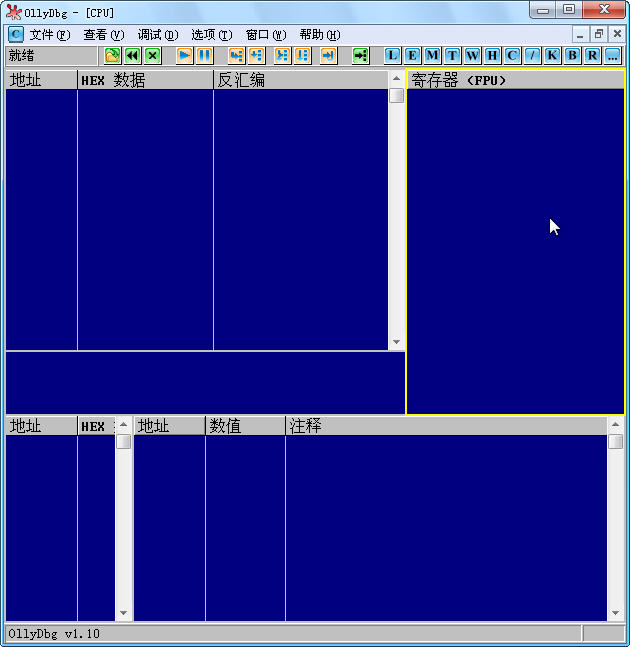This screenshot has height=647, width=630.
Task: Click the disassembly scrollbar thumb
Action: tap(396, 95)
